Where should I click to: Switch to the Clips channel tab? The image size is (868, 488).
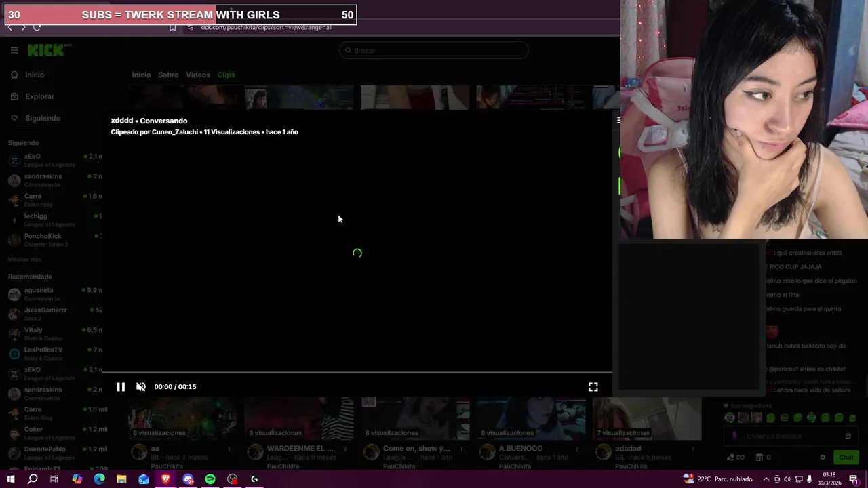point(226,75)
